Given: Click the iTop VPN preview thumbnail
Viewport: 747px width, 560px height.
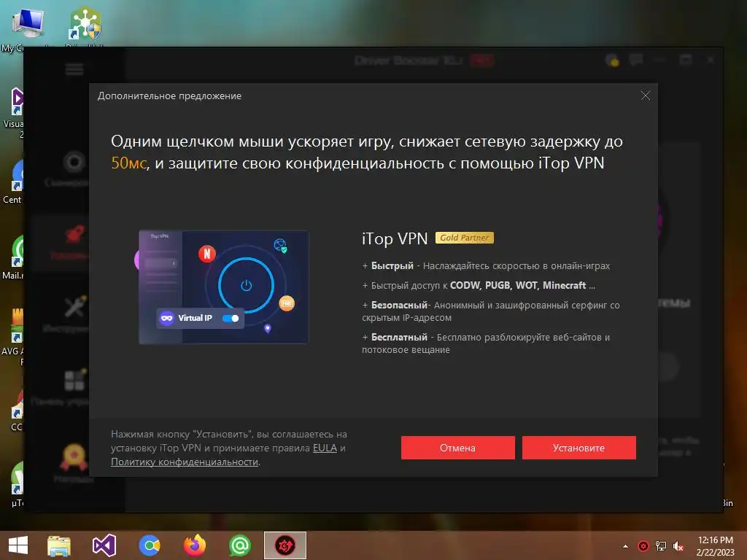Looking at the screenshot, I should (x=223, y=287).
